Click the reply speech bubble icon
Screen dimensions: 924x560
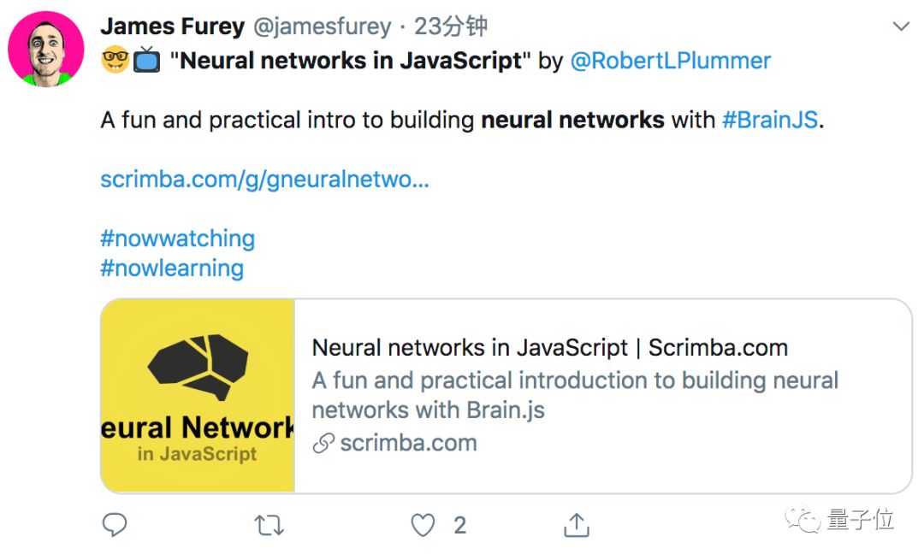tap(115, 524)
